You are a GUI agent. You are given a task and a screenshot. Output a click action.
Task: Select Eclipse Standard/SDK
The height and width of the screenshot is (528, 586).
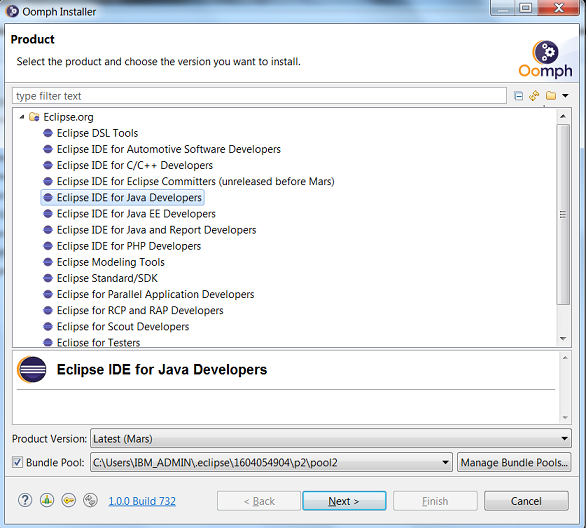click(x=107, y=278)
